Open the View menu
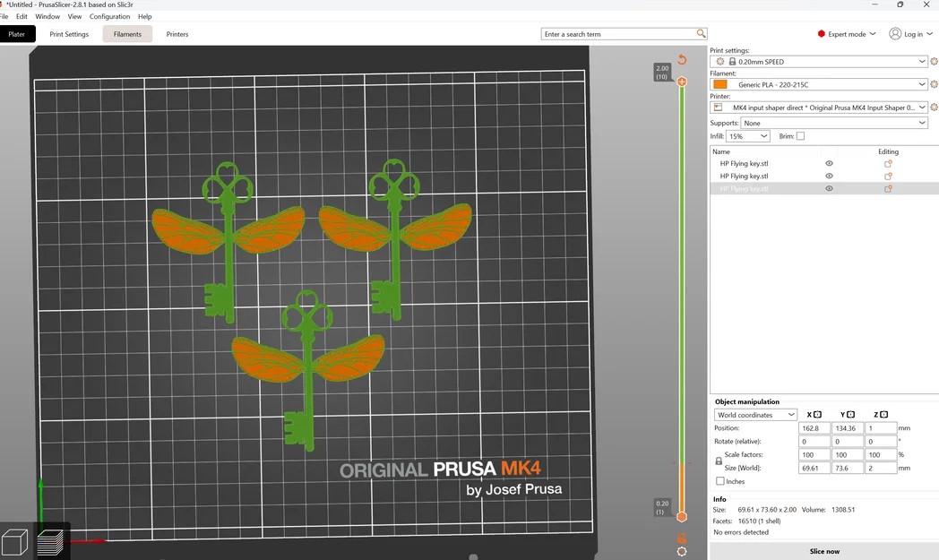 (74, 16)
